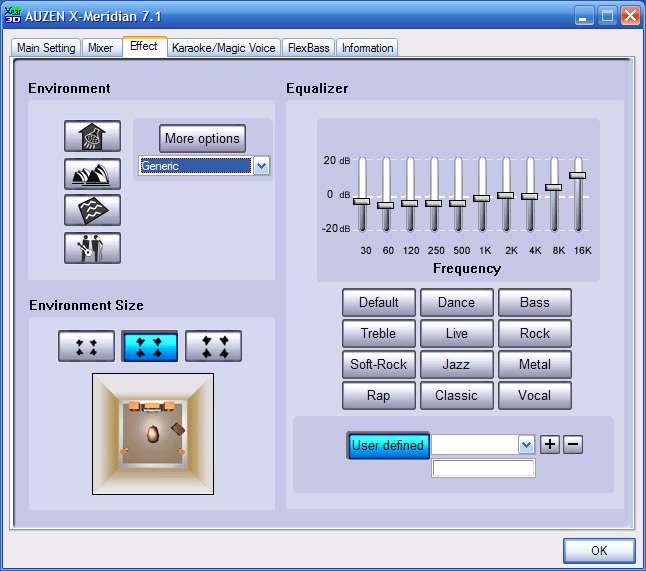
Task: Open the Karaoke/Magic Voice tab
Action: [223, 48]
